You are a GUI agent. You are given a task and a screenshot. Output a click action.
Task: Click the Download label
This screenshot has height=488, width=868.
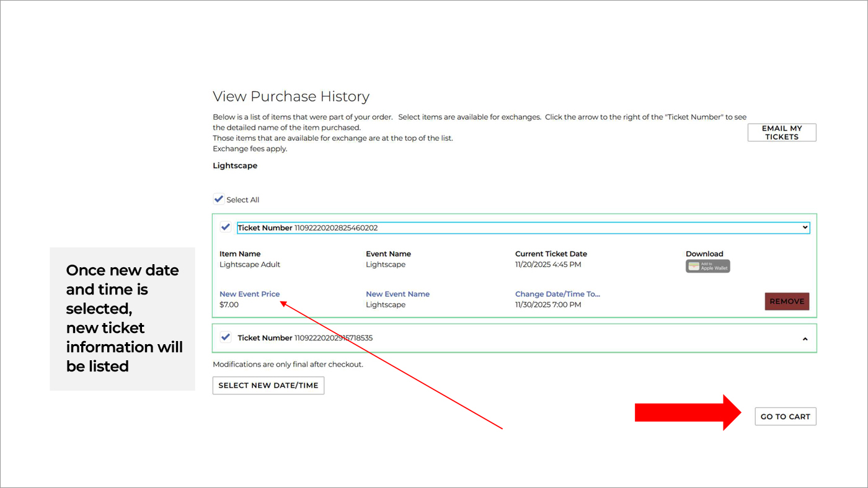704,254
